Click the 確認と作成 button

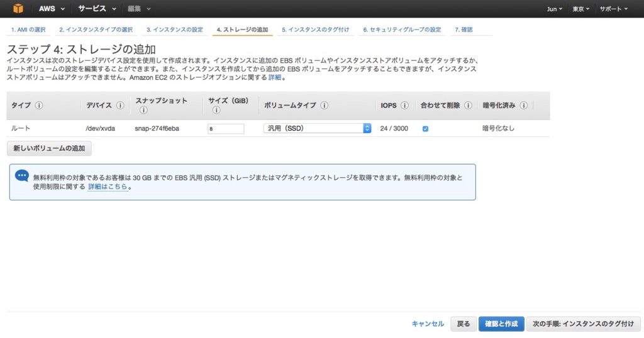[x=501, y=324]
